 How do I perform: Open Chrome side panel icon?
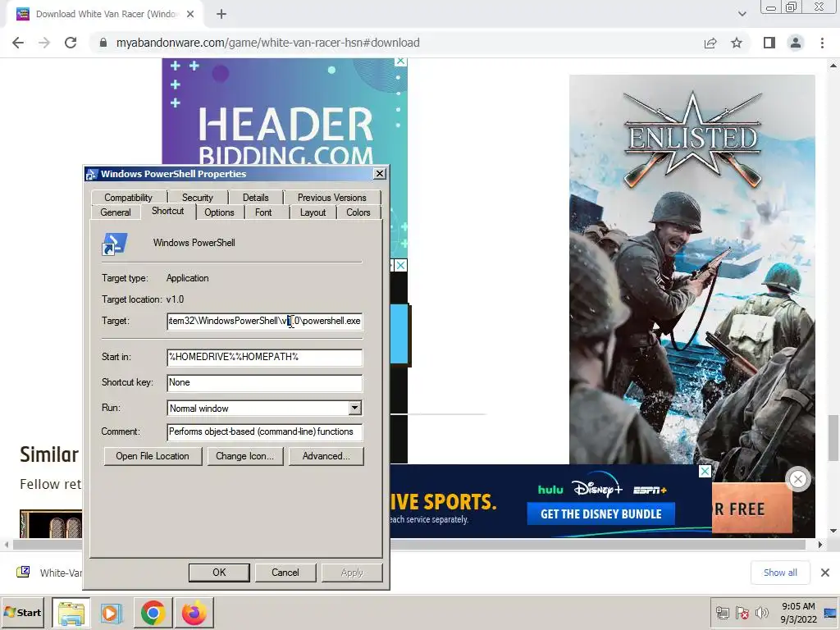click(x=769, y=43)
